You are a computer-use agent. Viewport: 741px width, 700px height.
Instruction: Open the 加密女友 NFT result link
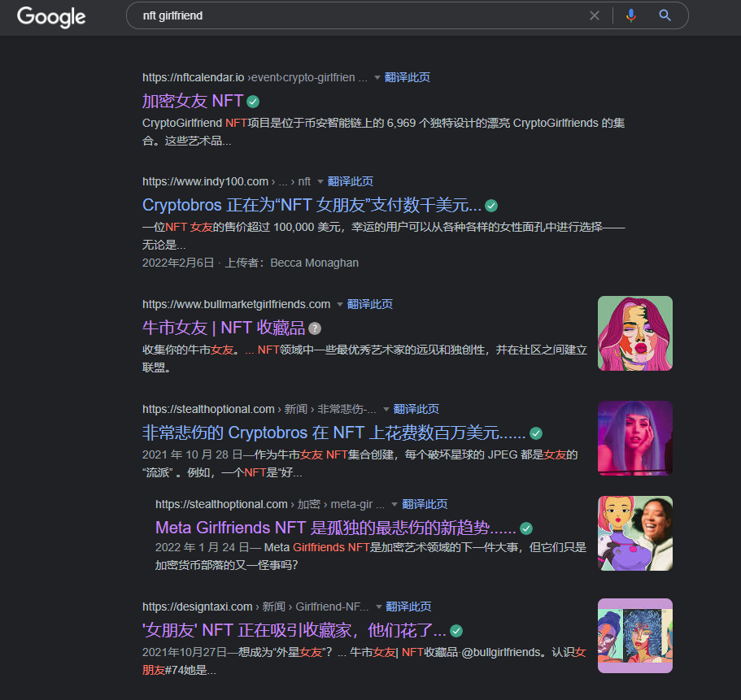[x=190, y=100]
